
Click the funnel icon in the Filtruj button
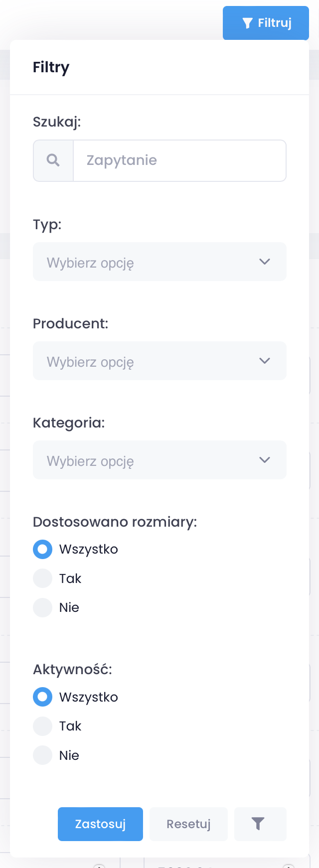click(247, 23)
